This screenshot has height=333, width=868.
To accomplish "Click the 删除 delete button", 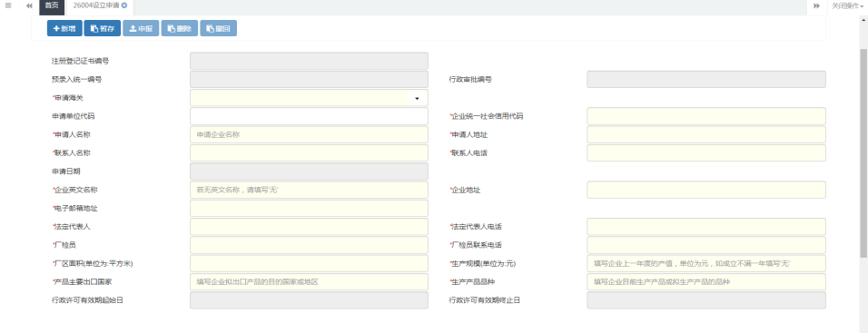I will pyautogui.click(x=180, y=29).
